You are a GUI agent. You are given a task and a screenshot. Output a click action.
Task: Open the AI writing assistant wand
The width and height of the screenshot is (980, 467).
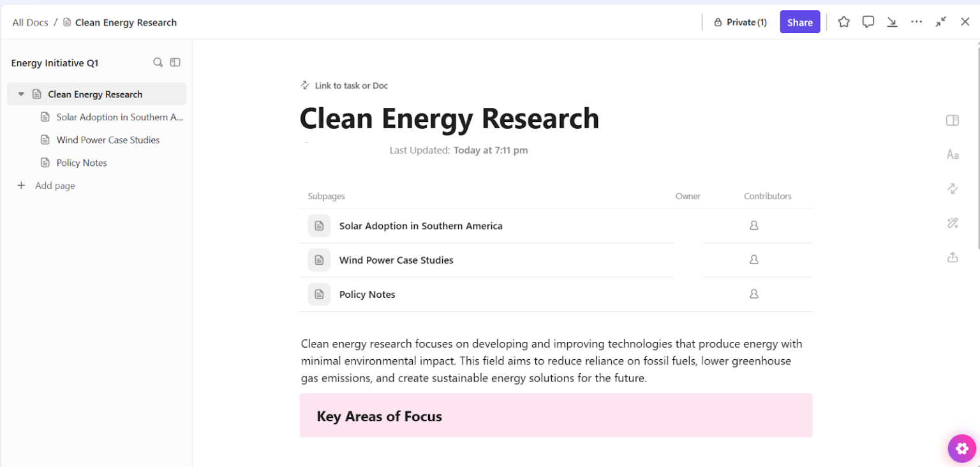(x=953, y=223)
